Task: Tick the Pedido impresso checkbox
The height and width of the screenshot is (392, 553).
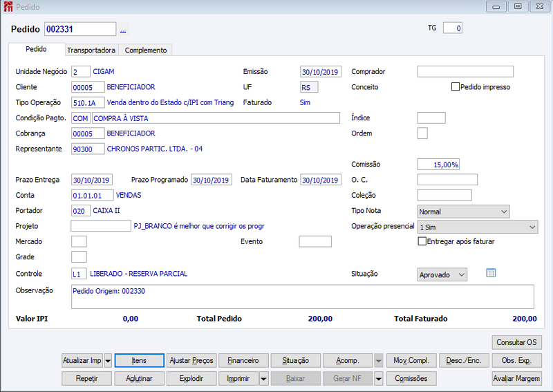Action: [x=456, y=87]
